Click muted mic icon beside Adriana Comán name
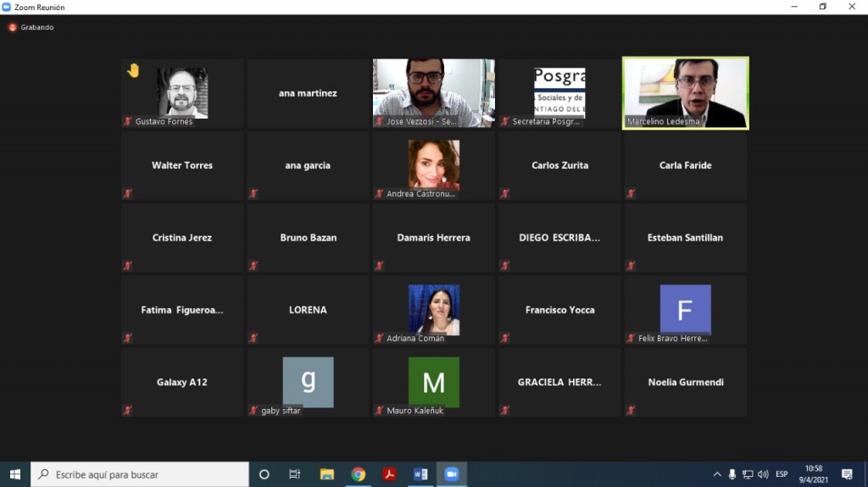The width and height of the screenshot is (868, 487). coord(379,338)
